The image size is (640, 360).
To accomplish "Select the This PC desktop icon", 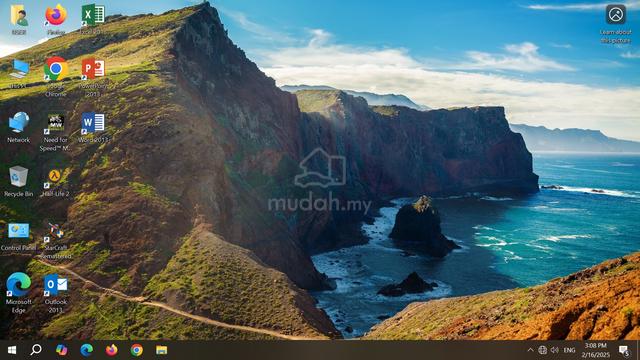I will (x=19, y=73).
